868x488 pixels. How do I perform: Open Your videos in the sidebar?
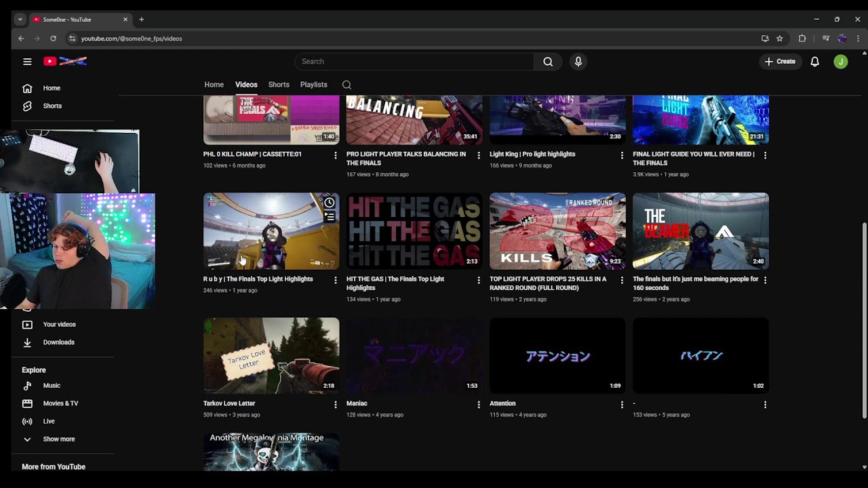[x=59, y=325]
